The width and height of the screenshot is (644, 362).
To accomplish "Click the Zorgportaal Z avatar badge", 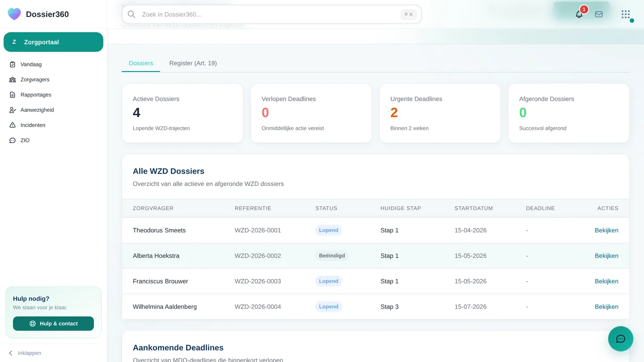I will click(14, 42).
